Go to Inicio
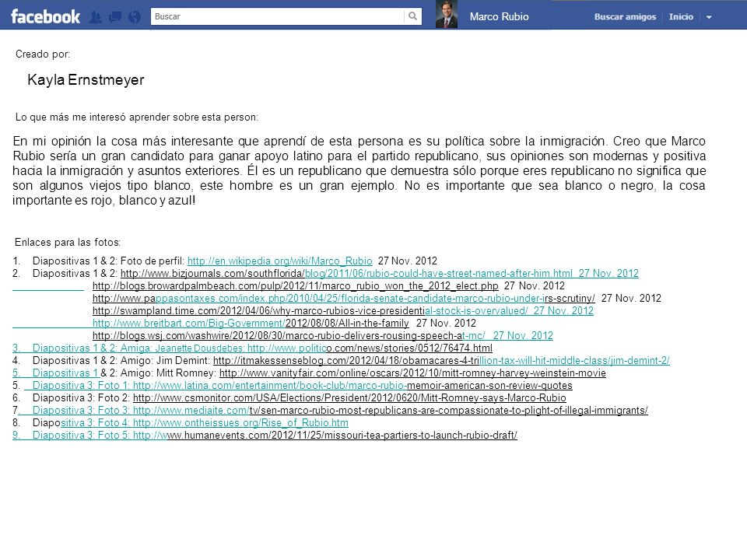747x560 pixels. [681, 16]
